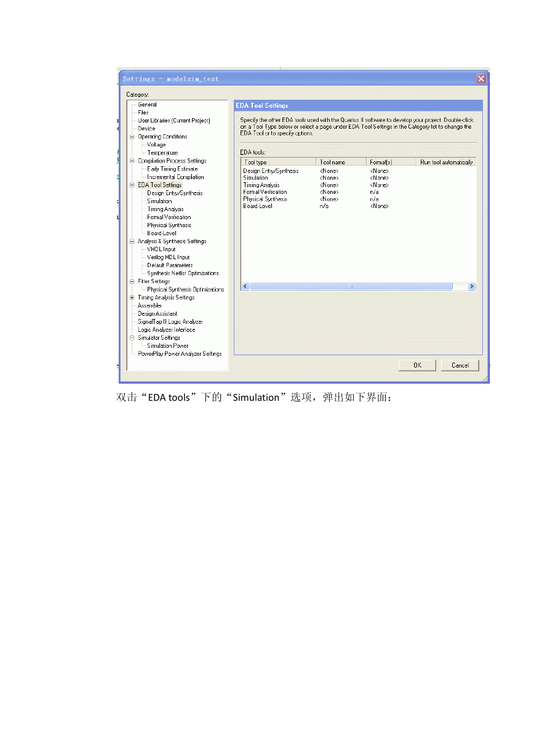Open the Device settings page
Screen dimensions: 534x756
click(x=146, y=129)
